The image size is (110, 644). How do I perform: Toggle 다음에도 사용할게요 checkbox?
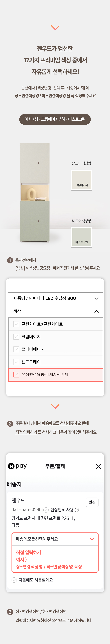click(14, 580)
